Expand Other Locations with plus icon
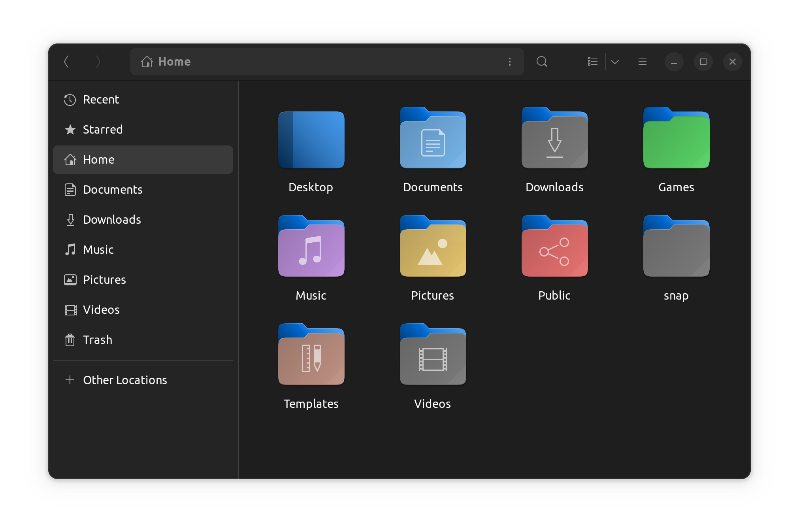 pyautogui.click(x=70, y=380)
